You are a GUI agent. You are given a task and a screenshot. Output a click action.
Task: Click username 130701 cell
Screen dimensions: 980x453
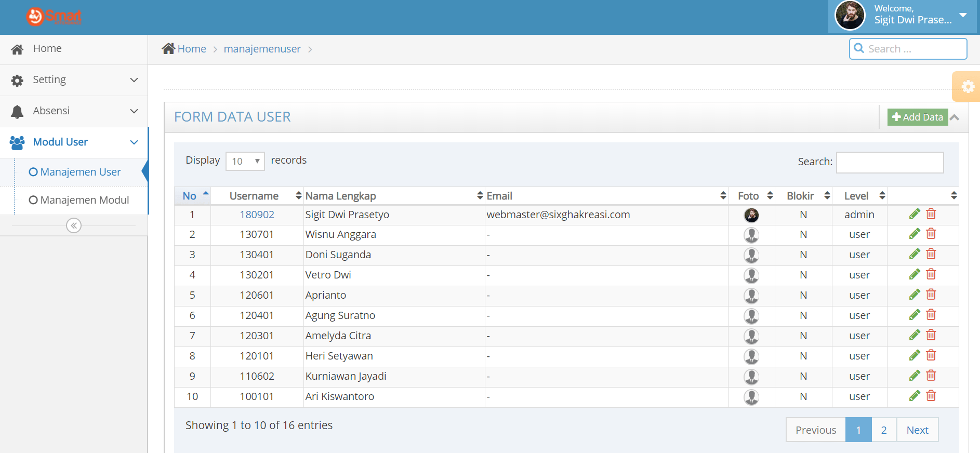click(x=257, y=235)
